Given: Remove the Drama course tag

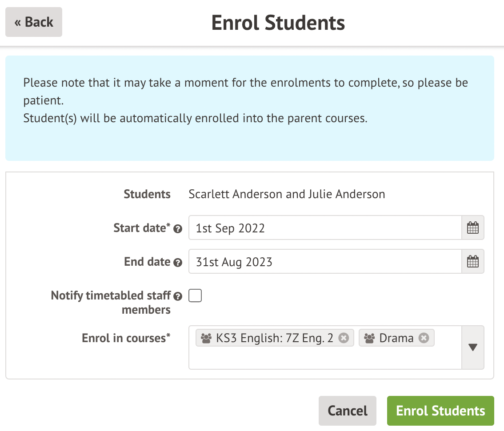Looking at the screenshot, I should (424, 338).
